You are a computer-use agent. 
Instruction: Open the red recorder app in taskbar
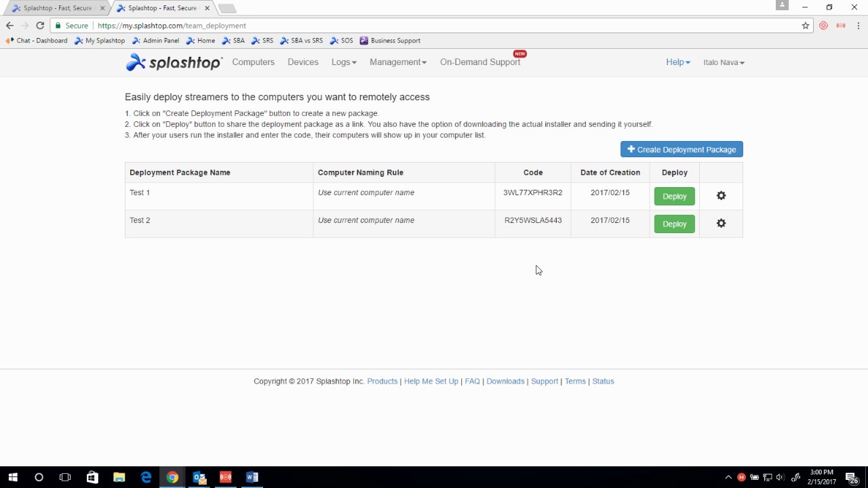pyautogui.click(x=226, y=477)
